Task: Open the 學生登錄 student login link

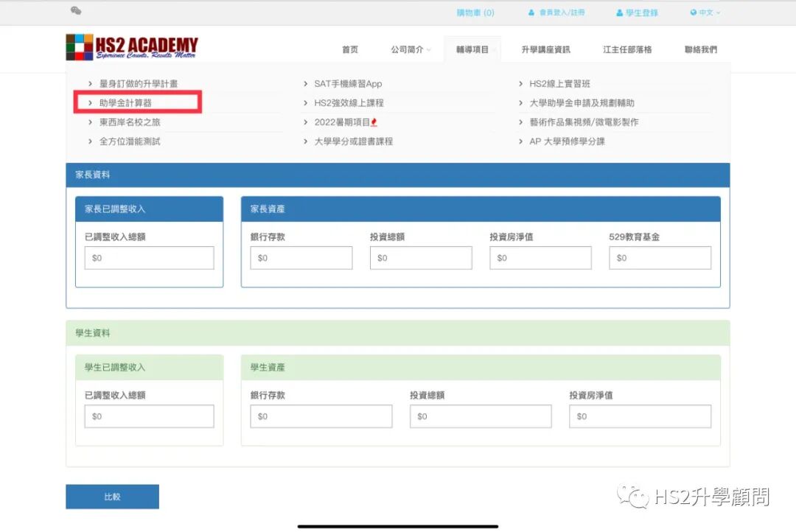Action: (637, 13)
